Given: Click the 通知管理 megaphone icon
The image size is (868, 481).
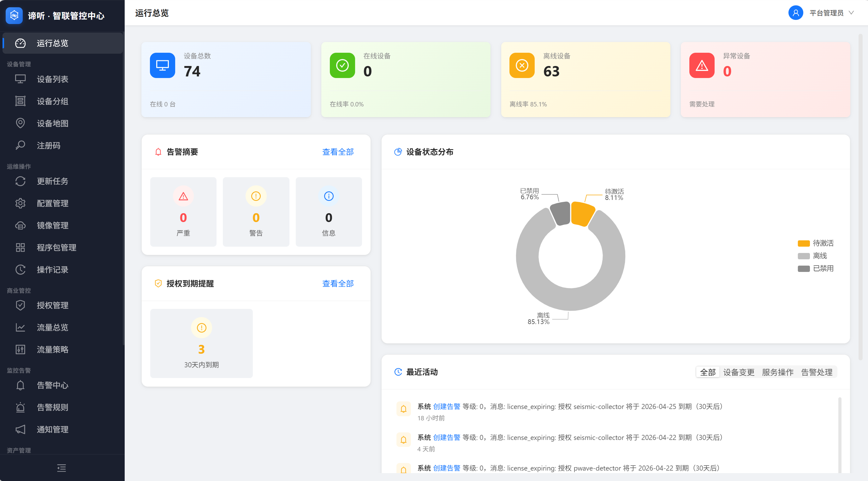Looking at the screenshot, I should 20,430.
